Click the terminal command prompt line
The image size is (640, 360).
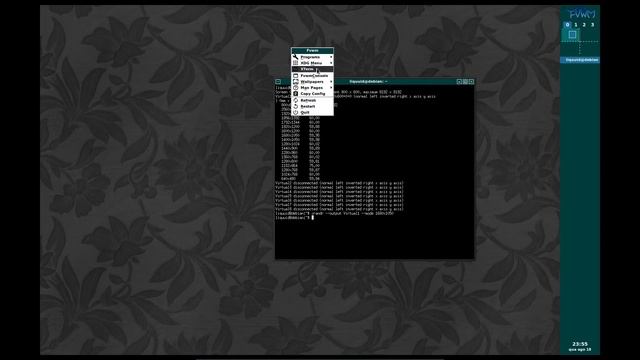295,218
